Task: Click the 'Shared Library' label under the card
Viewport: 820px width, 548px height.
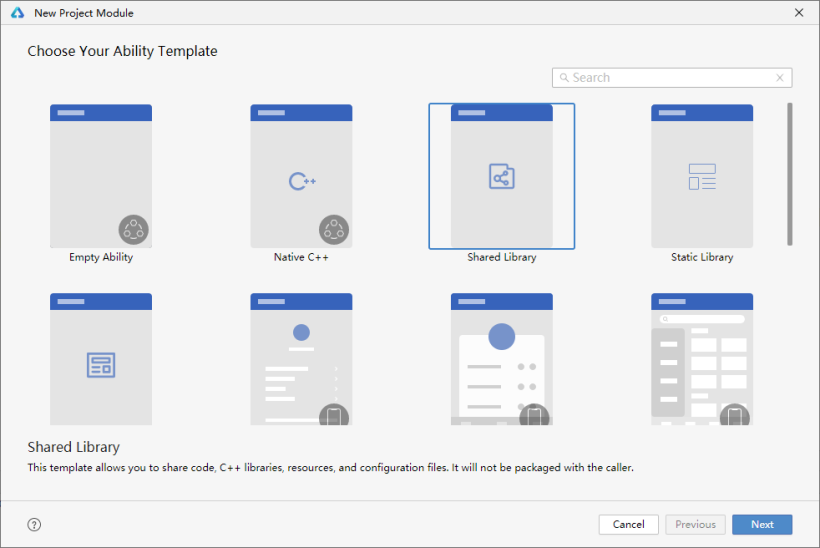Action: point(502,257)
